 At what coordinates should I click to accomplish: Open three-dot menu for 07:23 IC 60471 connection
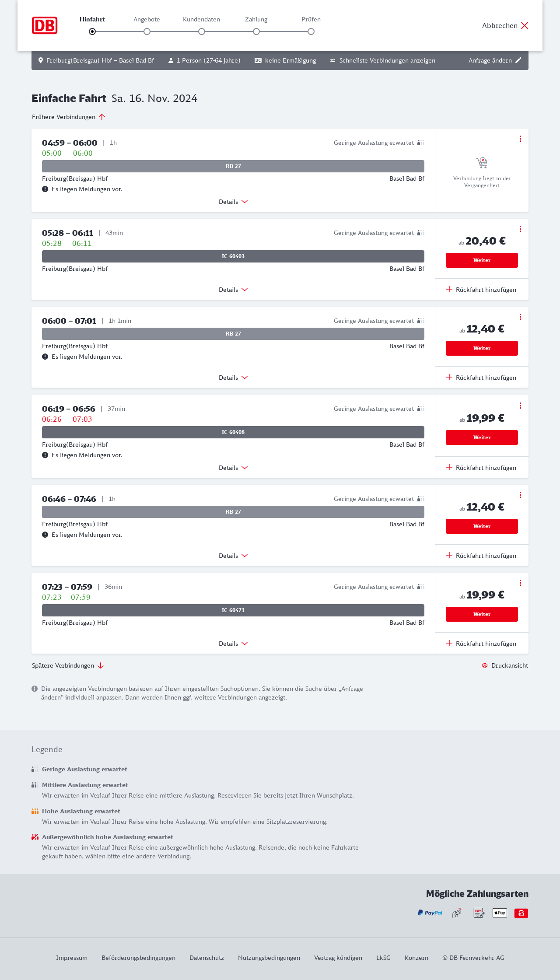(x=520, y=583)
